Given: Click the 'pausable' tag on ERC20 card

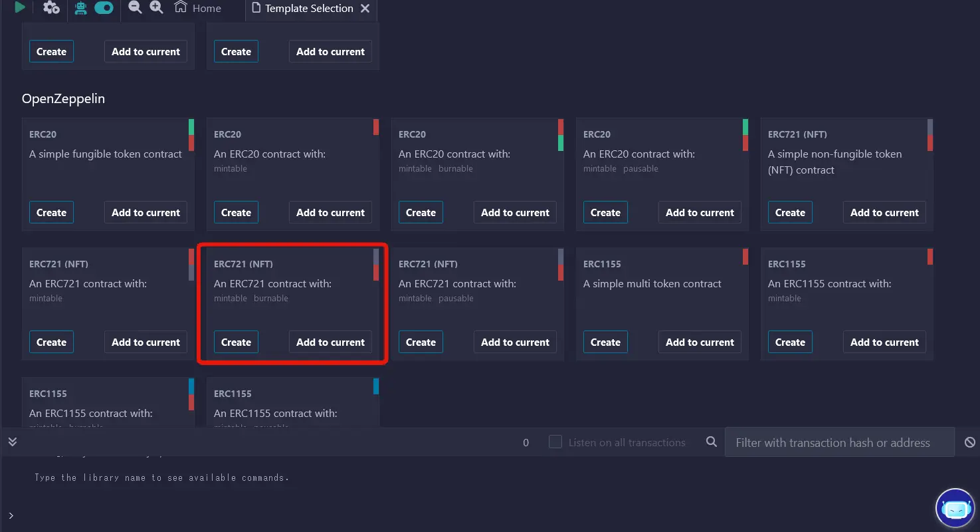Looking at the screenshot, I should pyautogui.click(x=640, y=169).
